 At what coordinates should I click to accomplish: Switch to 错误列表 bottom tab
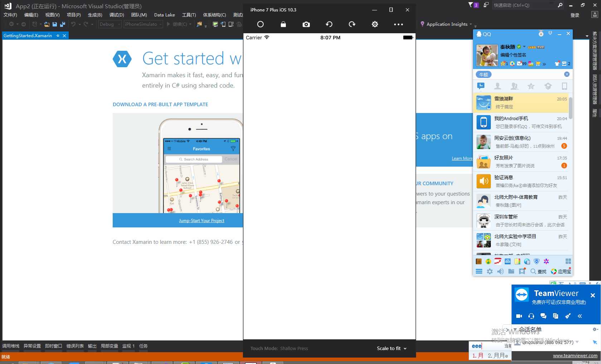click(75, 346)
